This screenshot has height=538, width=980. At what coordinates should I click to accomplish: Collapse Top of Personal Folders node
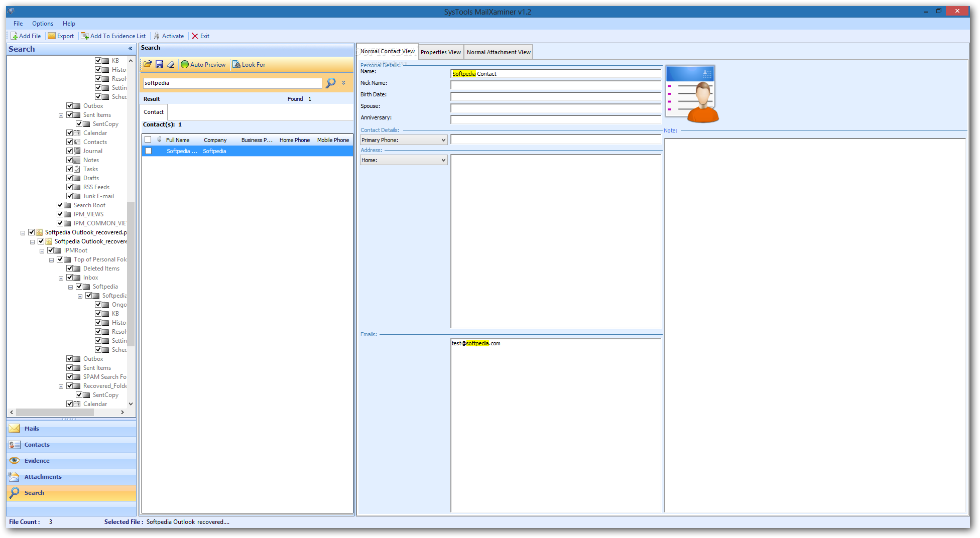51,260
